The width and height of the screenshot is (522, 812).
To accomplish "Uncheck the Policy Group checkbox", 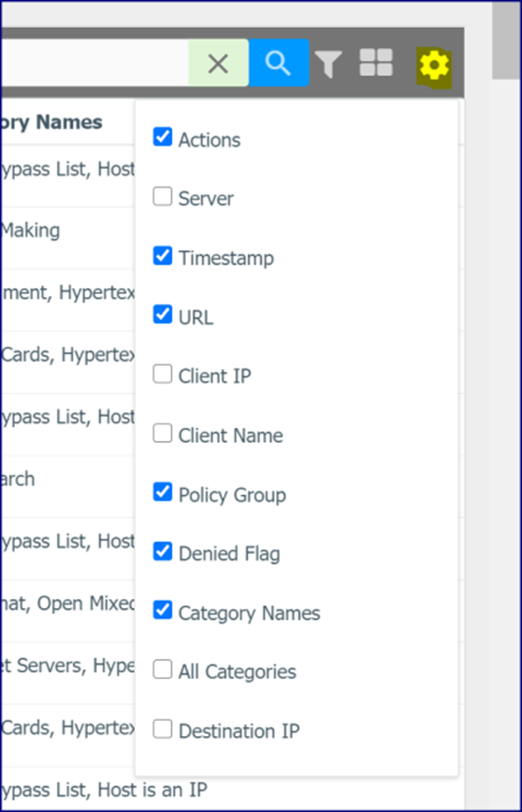I will point(163,492).
